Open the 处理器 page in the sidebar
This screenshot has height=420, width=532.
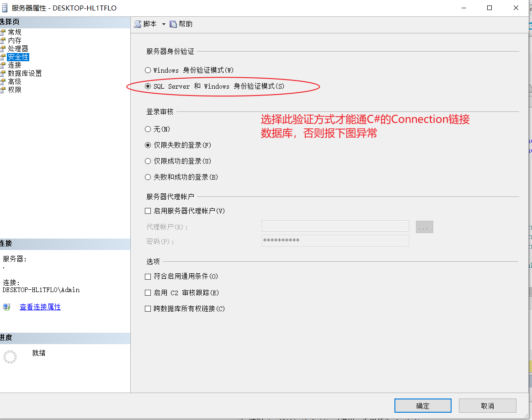(18, 48)
